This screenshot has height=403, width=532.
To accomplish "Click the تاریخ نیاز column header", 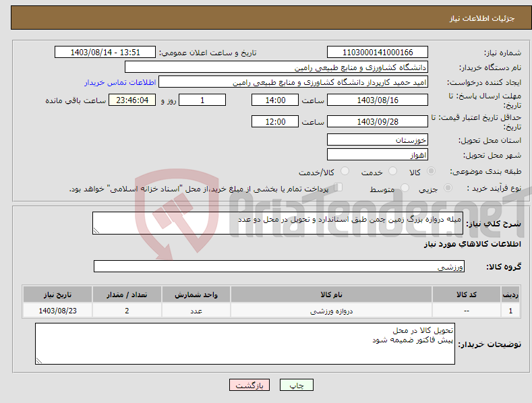I will (58, 294).
